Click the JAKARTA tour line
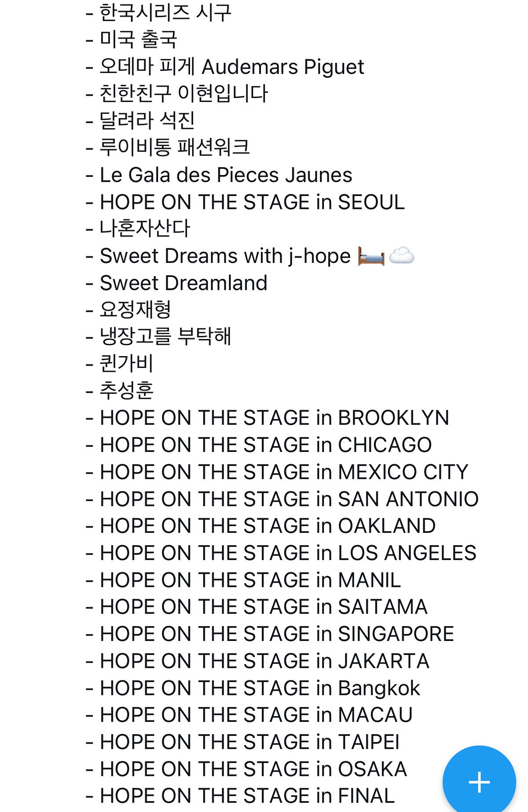The image size is (528, 812). point(264,661)
